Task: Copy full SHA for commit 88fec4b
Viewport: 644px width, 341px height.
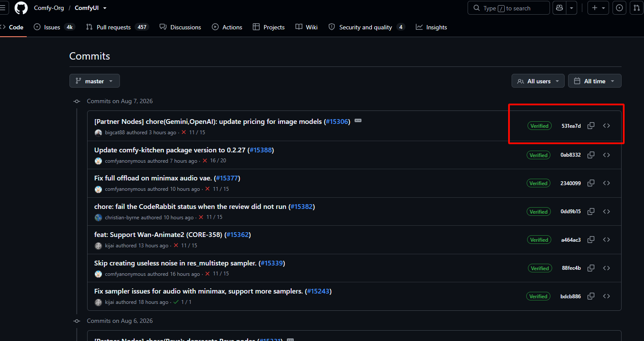Action: coord(591,268)
